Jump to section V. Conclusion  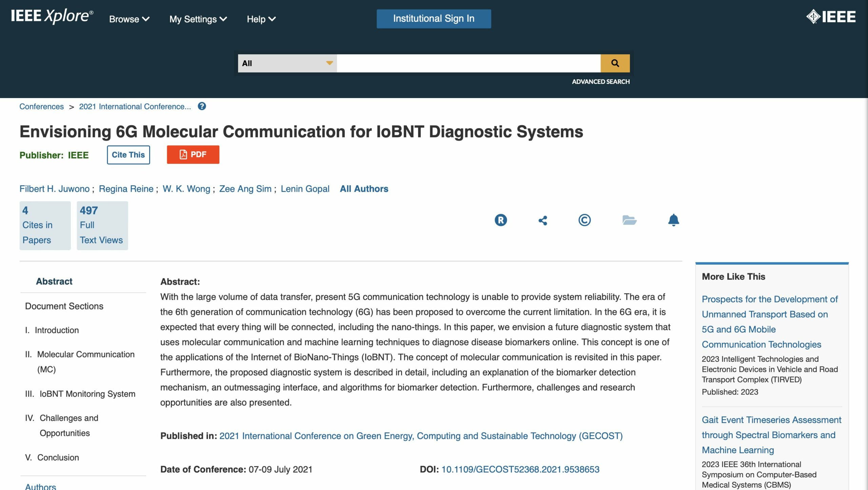[52, 458]
